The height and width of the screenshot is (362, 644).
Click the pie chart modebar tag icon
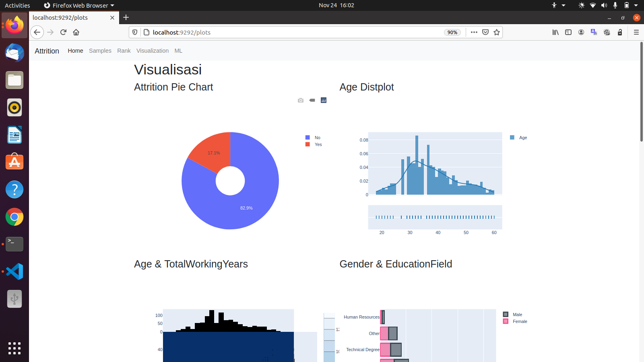tap(312, 100)
